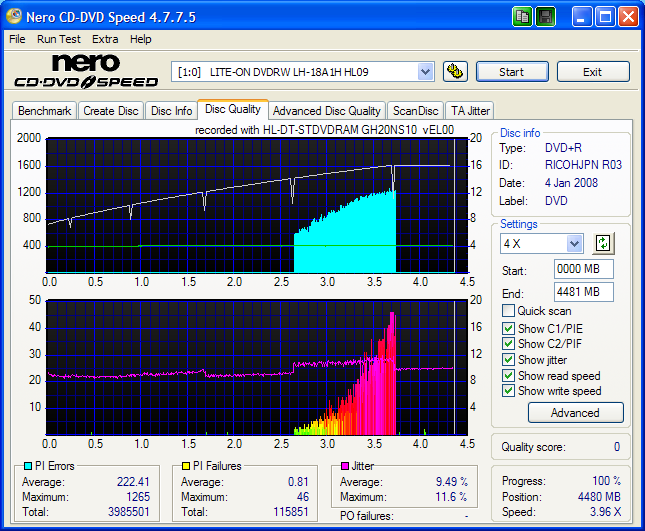Click the copy to clipboard icon in title bar
Image resolution: width=645 pixels, height=531 pixels.
pos(523,16)
